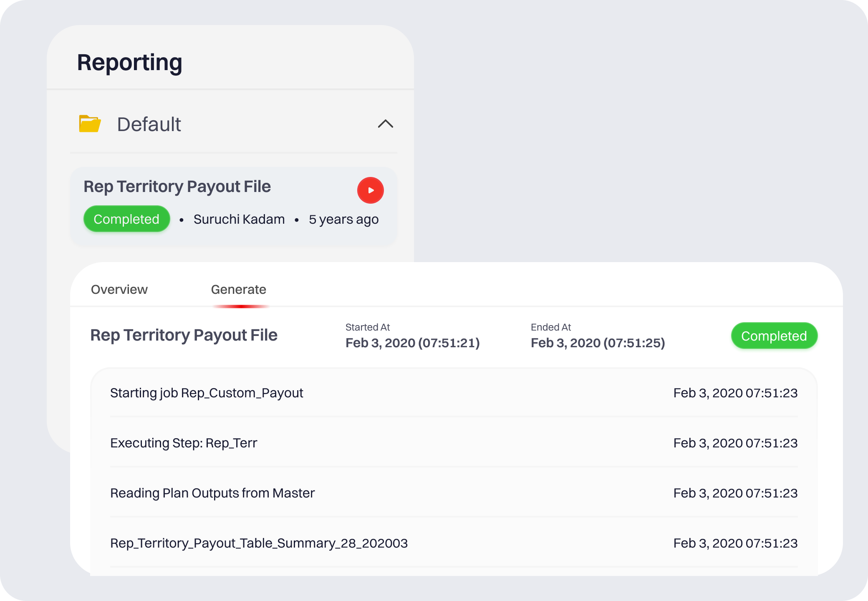Click the '5 years ago' timestamp

tap(343, 219)
